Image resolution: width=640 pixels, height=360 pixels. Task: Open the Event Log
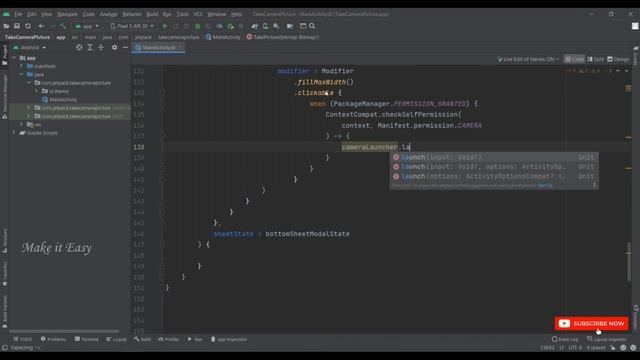[565, 339]
